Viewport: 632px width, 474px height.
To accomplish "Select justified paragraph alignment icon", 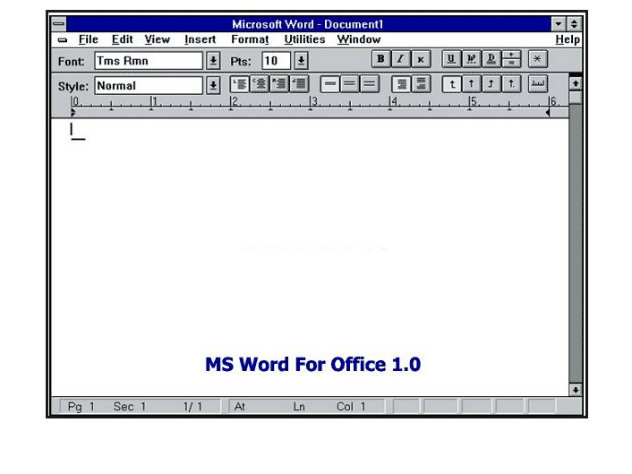I will (x=300, y=85).
